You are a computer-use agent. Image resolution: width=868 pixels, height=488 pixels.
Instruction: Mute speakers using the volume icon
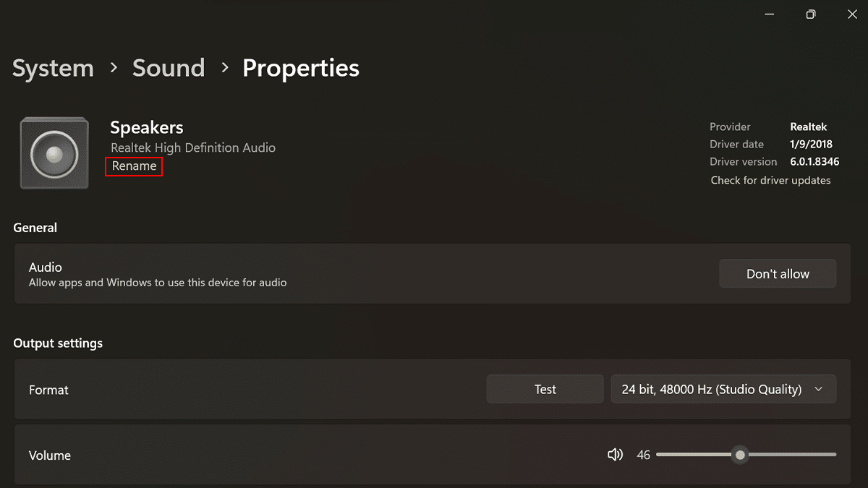(x=615, y=455)
